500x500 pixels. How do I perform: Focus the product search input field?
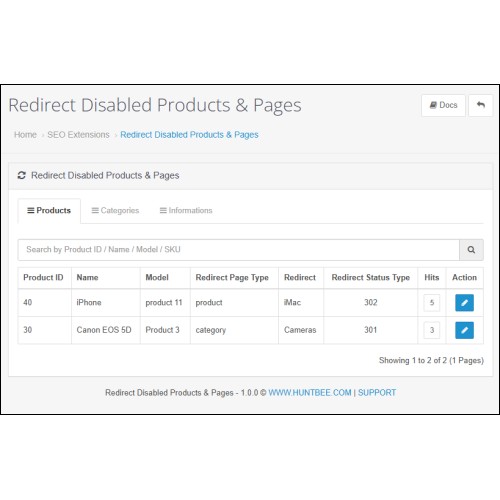[x=239, y=250]
